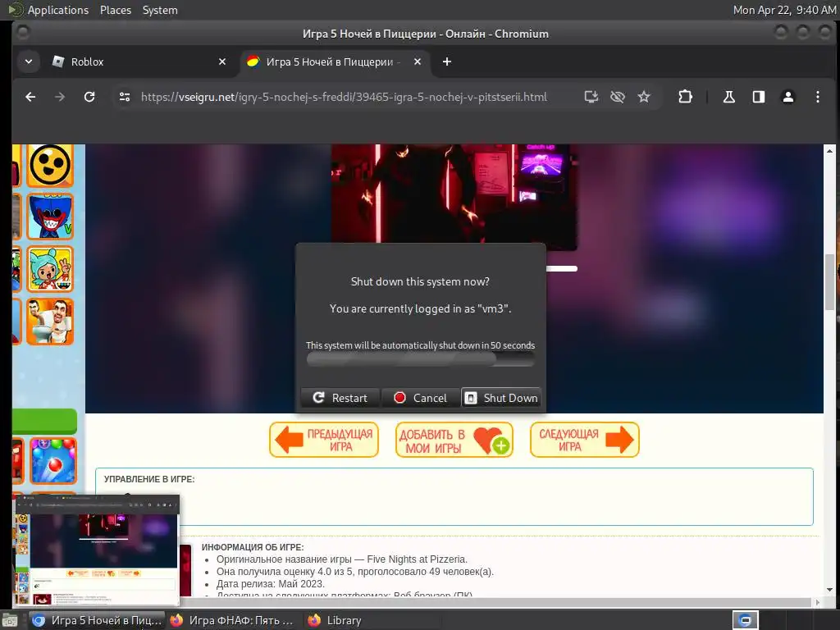Click the window menu button at titlebar left
This screenshot has width=840, height=630.
22,33
